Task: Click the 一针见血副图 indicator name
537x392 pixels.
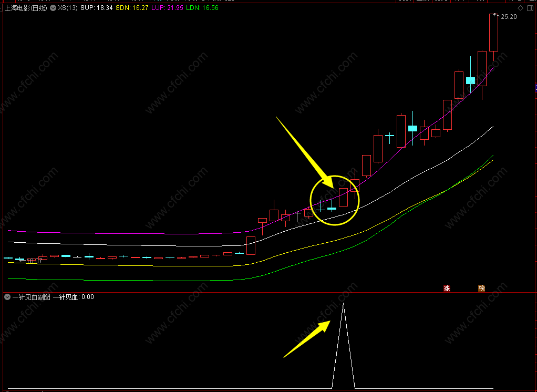Action: 31,297
